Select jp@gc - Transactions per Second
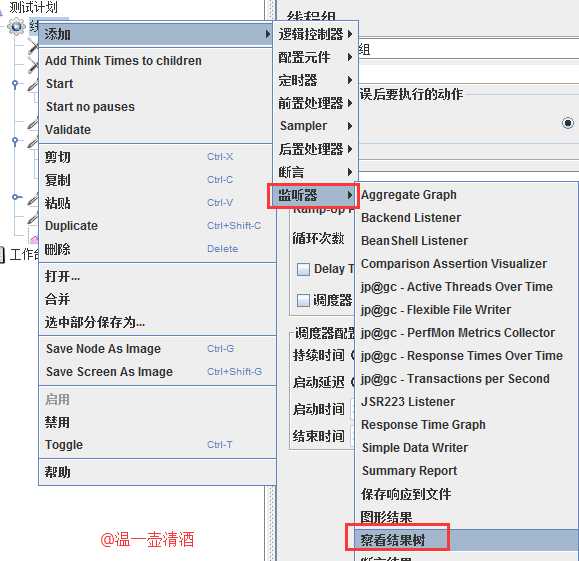Screen dimensions: 579x561 (466, 379)
